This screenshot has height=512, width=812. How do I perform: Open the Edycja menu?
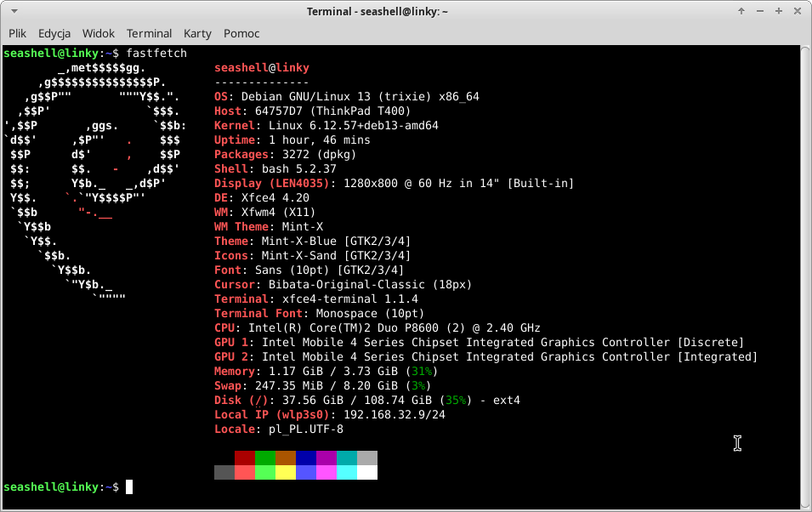(x=54, y=33)
